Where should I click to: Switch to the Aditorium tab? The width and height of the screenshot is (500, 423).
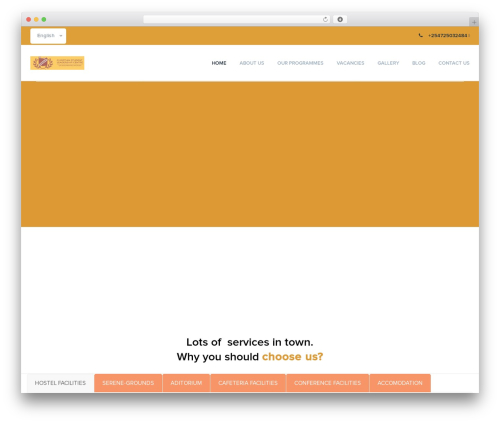pos(186,383)
